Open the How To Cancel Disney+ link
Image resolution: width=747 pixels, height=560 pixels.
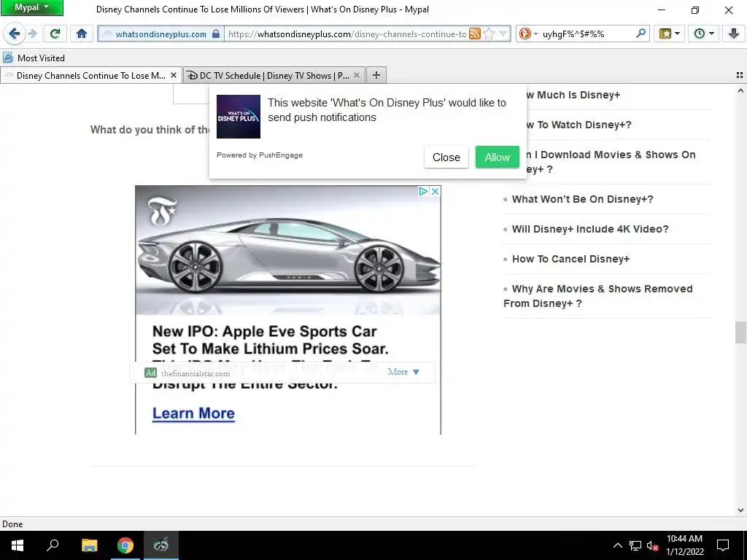click(x=570, y=259)
